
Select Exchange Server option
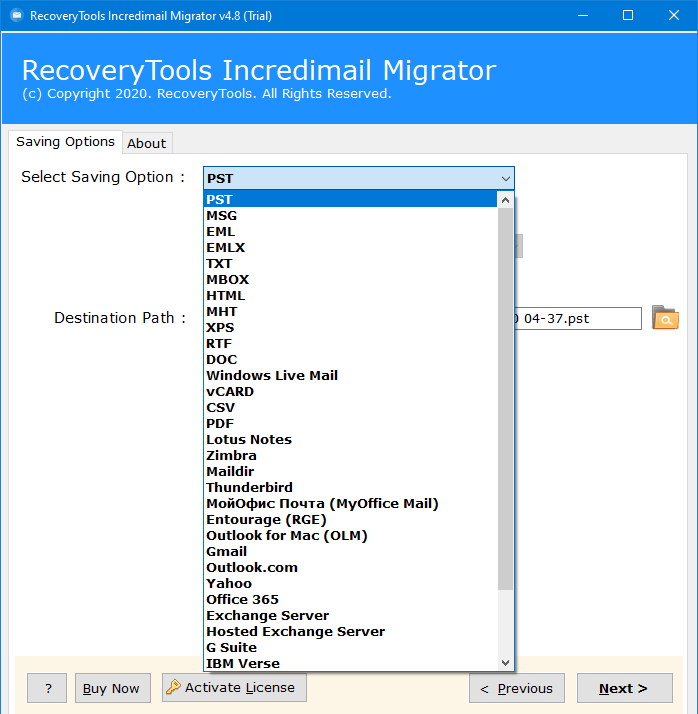pos(350,615)
